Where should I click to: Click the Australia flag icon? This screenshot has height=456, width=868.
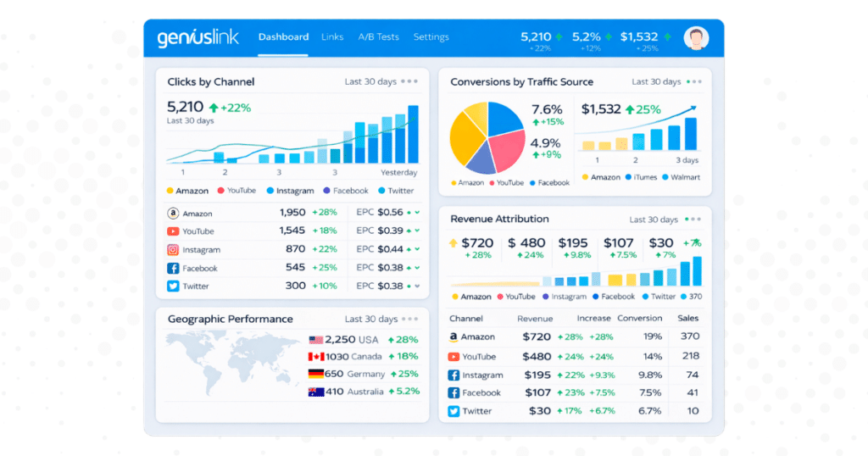[x=315, y=392]
